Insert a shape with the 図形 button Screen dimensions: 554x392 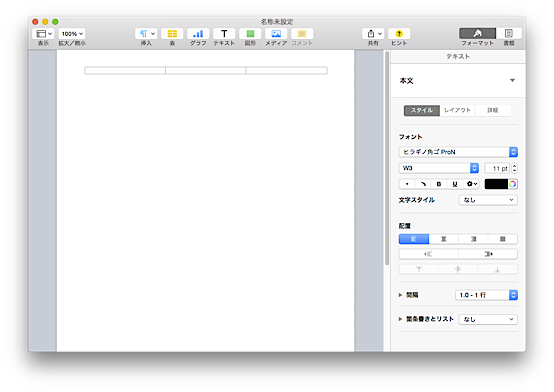250,34
